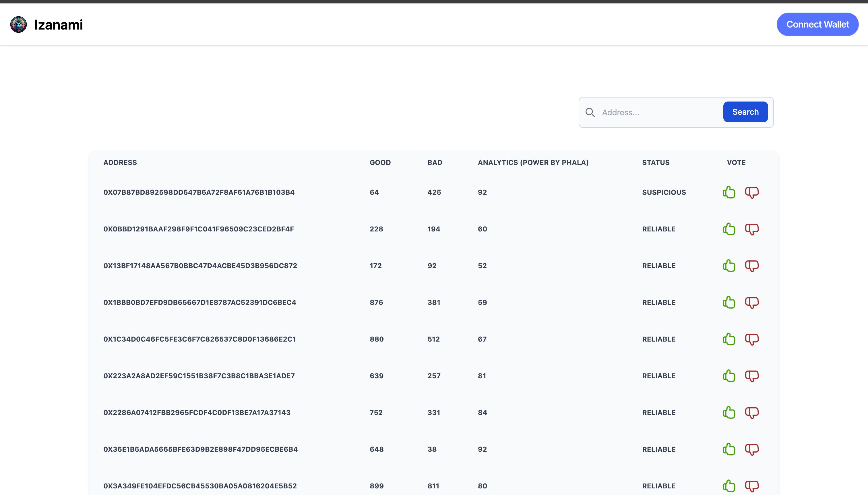The image size is (868, 495).
Task: Thumbs down row 0X1C34D0C46FC5
Action: [x=752, y=340]
